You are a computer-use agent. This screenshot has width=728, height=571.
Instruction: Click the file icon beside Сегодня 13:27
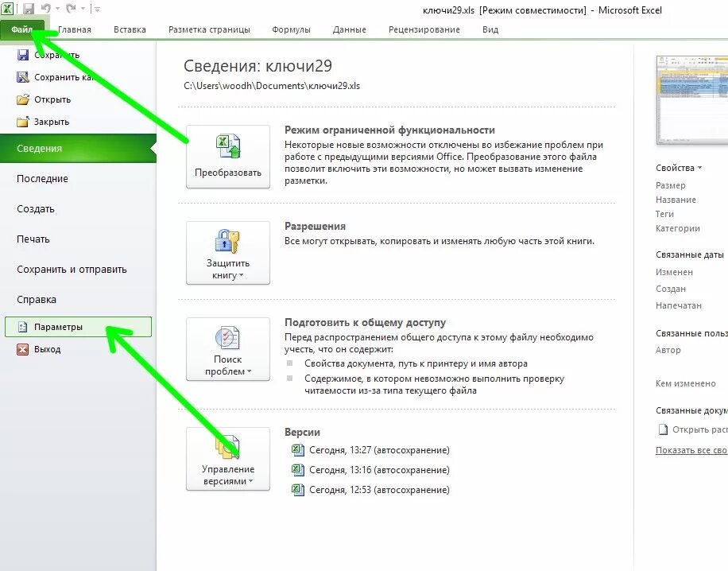click(x=297, y=450)
